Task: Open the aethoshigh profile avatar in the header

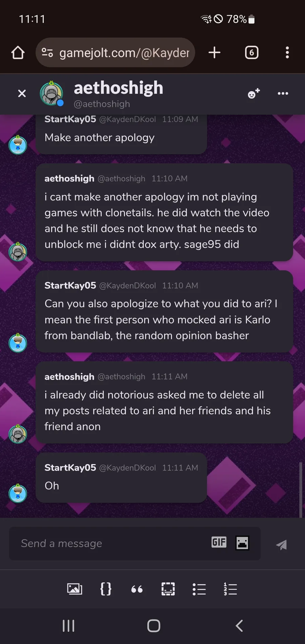Action: 52,94
